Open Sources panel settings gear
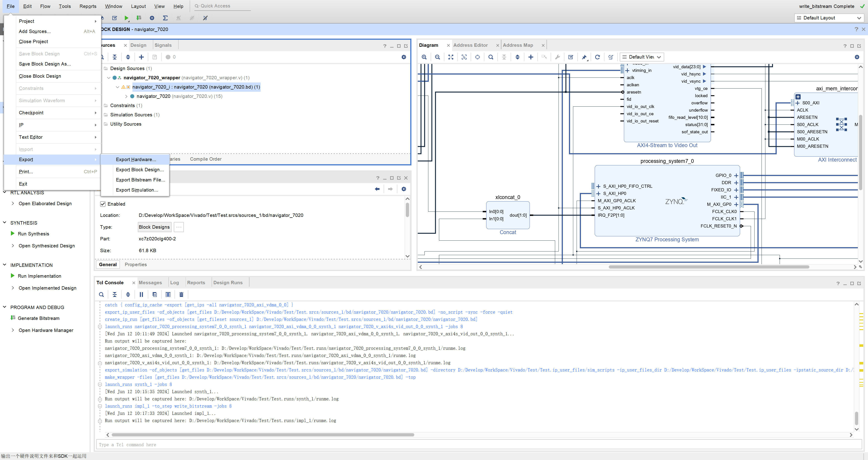The image size is (868, 460). click(x=404, y=57)
